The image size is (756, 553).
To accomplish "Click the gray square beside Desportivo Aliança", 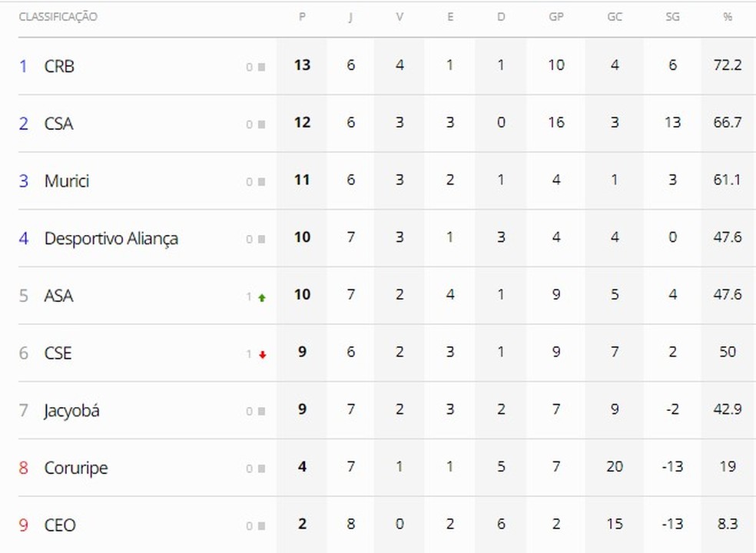I will (x=261, y=240).
